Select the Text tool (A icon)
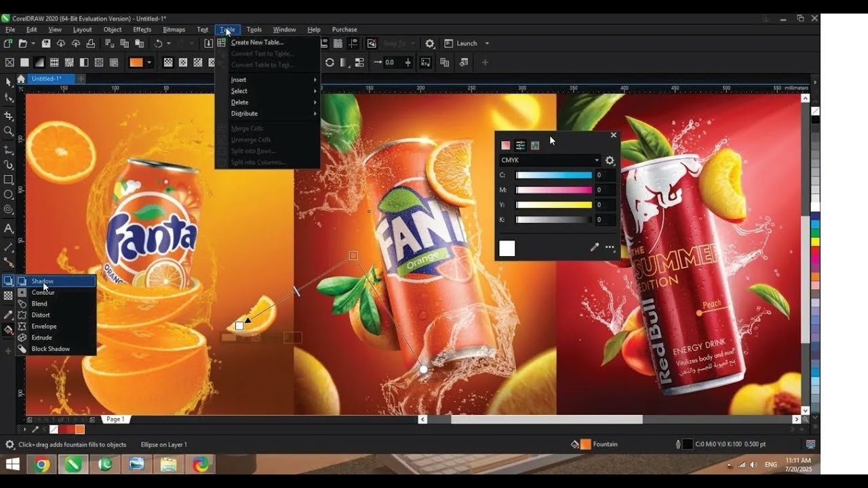Viewport: 868px width, 488px height. pyautogui.click(x=8, y=228)
